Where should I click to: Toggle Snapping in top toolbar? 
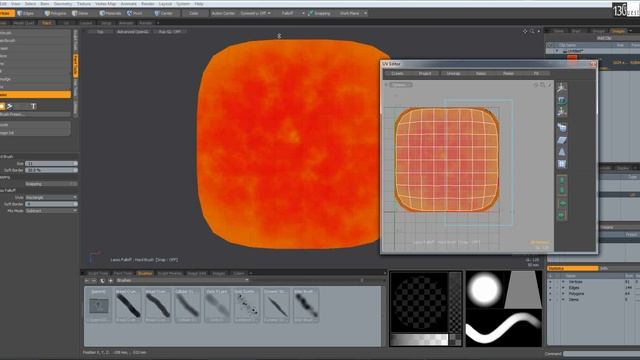tap(320, 13)
